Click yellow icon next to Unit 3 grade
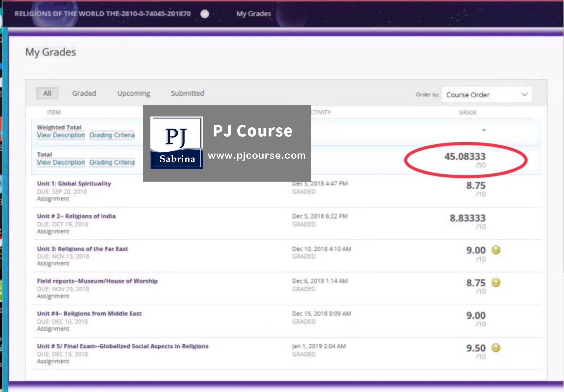Screen dimensions: 564x392 496,250
